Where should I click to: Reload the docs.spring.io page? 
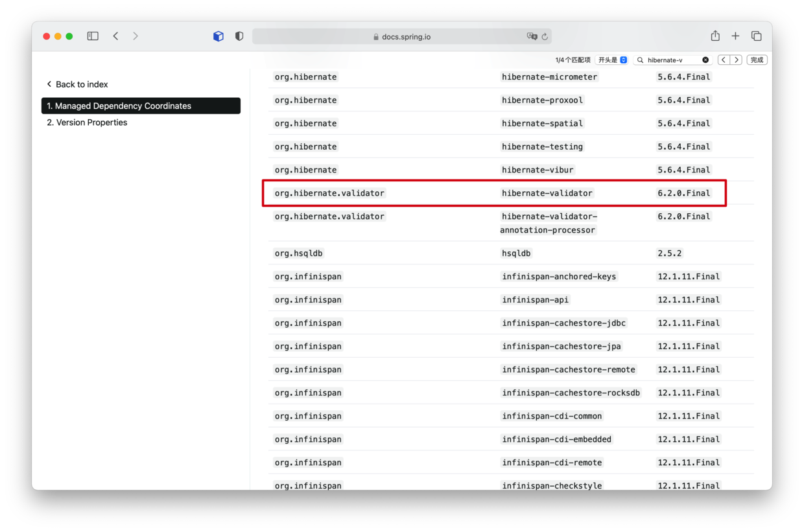point(545,36)
